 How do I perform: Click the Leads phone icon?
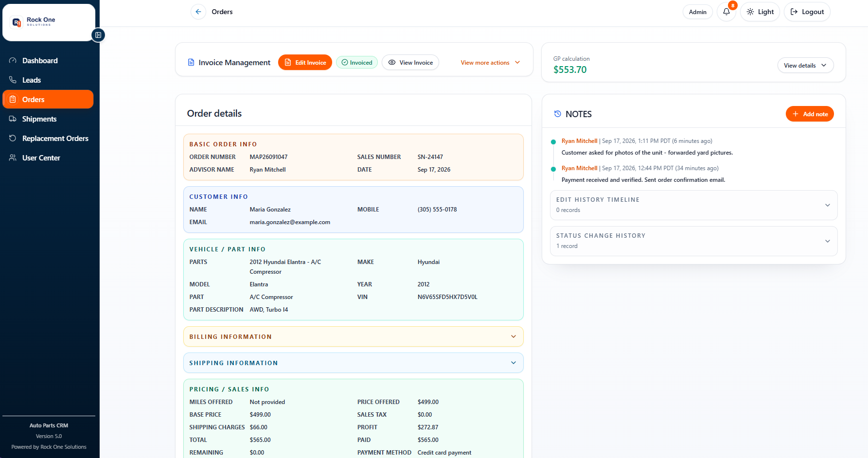click(x=13, y=80)
